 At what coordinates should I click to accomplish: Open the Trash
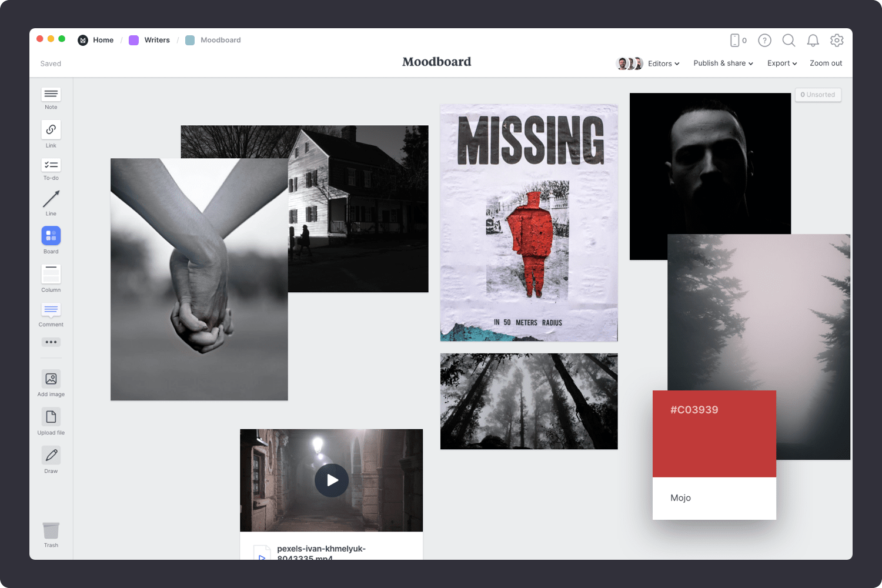[51, 530]
